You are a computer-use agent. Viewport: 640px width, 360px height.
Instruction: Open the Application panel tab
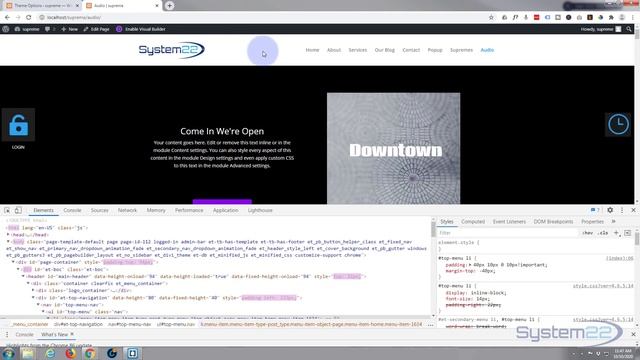coord(225,210)
